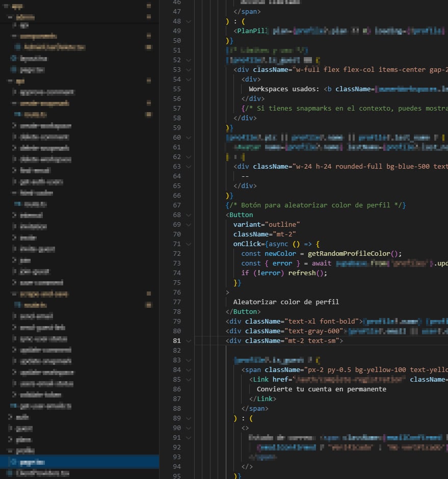Fold the mt-2 text-sm div on line 81

189,341
